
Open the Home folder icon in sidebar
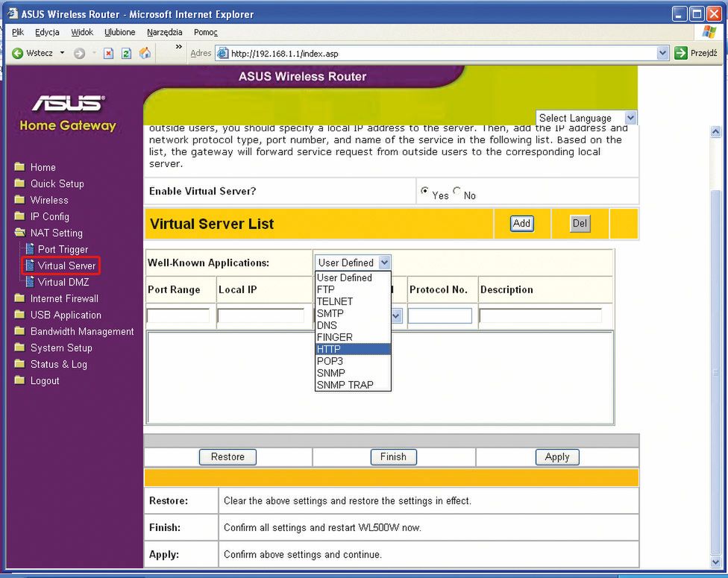(x=19, y=166)
